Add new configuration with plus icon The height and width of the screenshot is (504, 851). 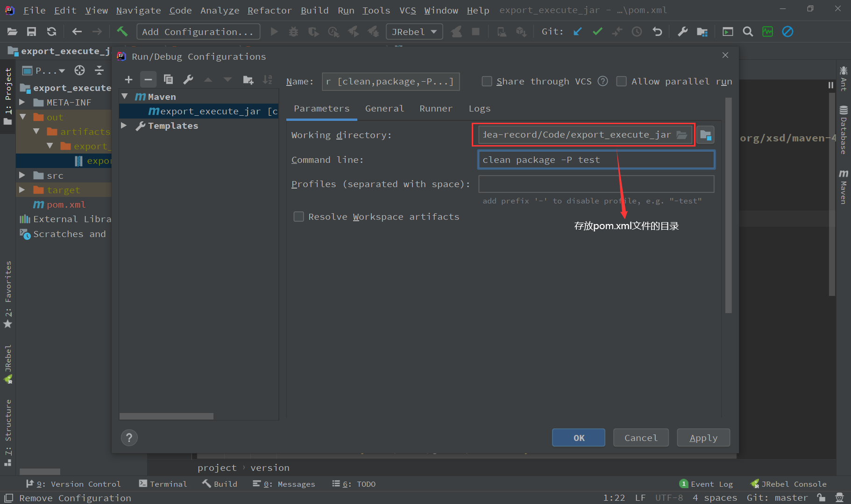128,80
